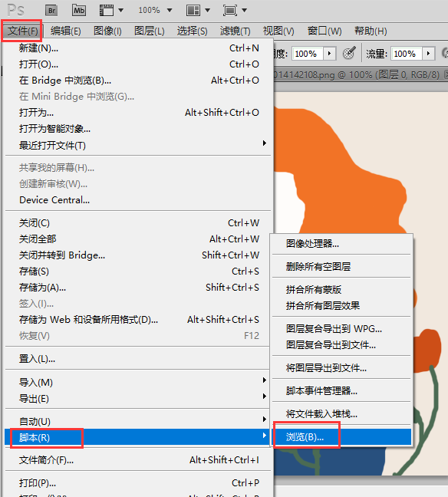This screenshot has width=448, height=497.
Task: Open the Screen Mode dropdown arrow
Action: [x=244, y=11]
